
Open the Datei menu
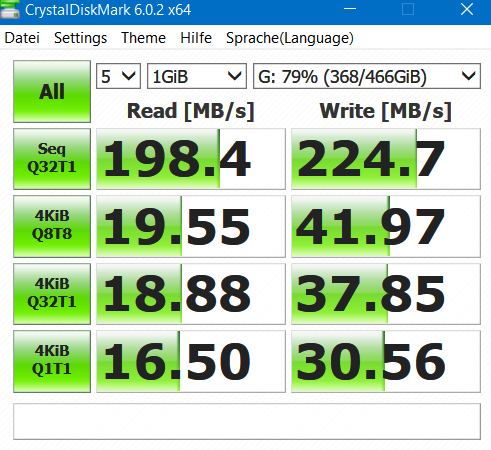click(22, 38)
